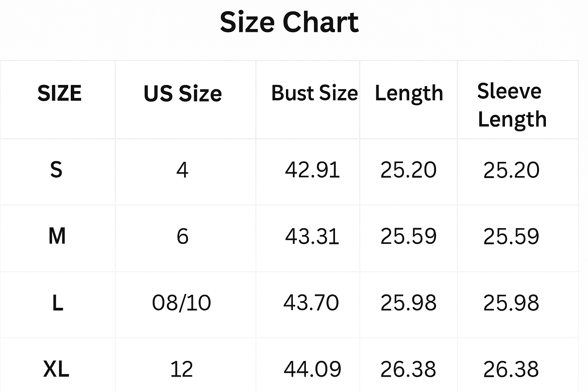Click the 43.70 bust size value
The image size is (588, 392).
311,302
